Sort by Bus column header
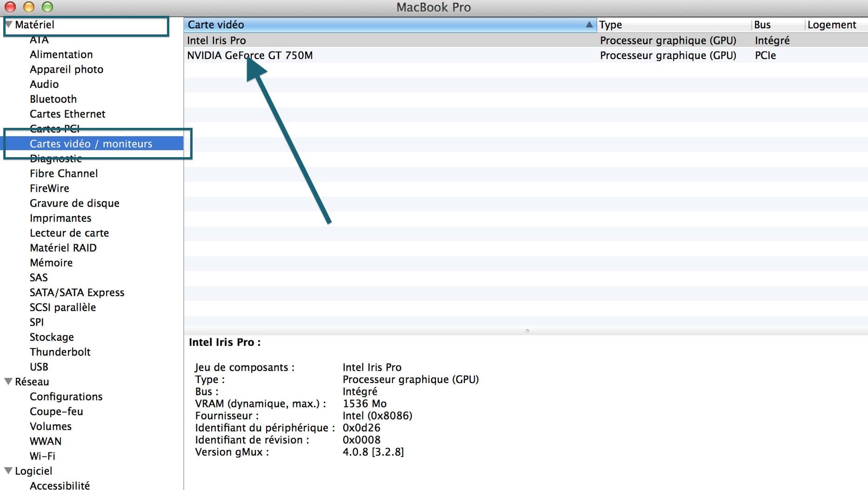Screen dimensions: 868x490 (x=778, y=25)
